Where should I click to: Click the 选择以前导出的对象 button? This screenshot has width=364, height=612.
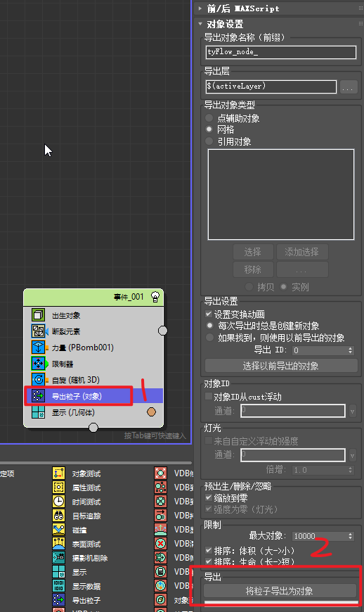pyautogui.click(x=280, y=366)
